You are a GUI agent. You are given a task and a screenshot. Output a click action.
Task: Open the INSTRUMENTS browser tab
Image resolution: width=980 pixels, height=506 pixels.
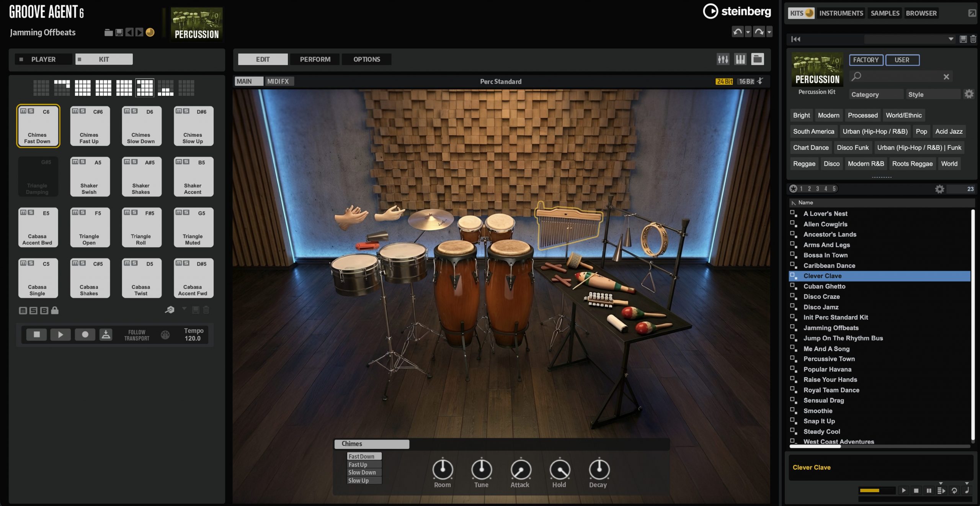pos(841,13)
